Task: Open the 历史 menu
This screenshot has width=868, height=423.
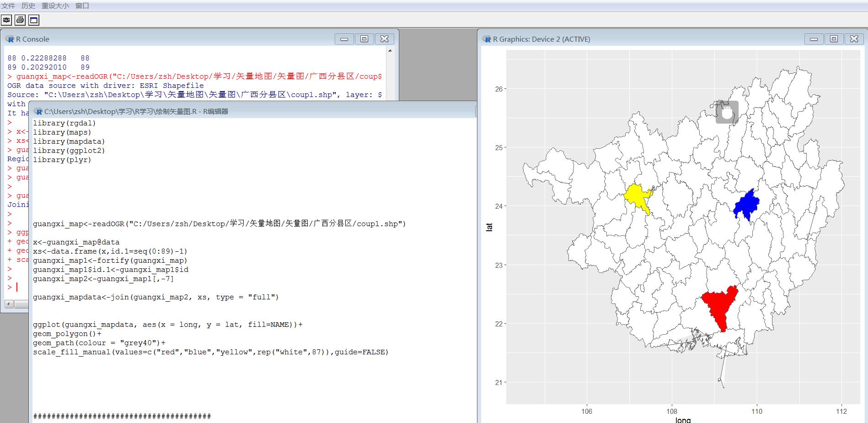Action: coord(28,5)
